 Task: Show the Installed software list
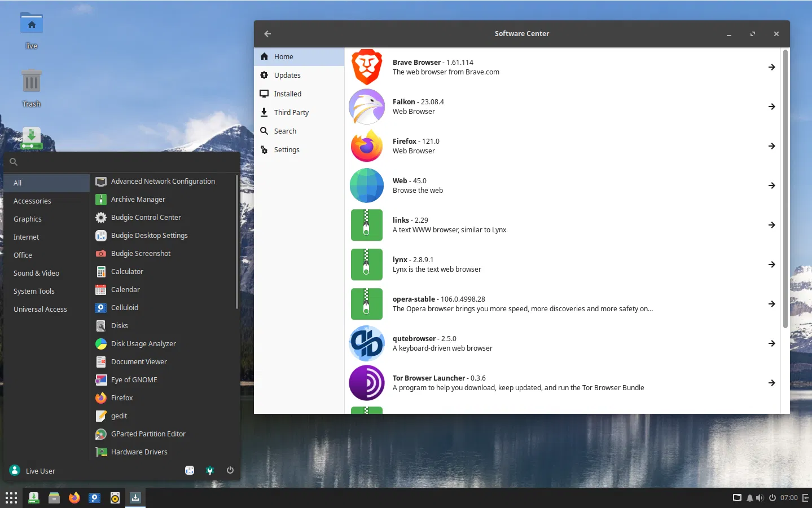[299, 94]
